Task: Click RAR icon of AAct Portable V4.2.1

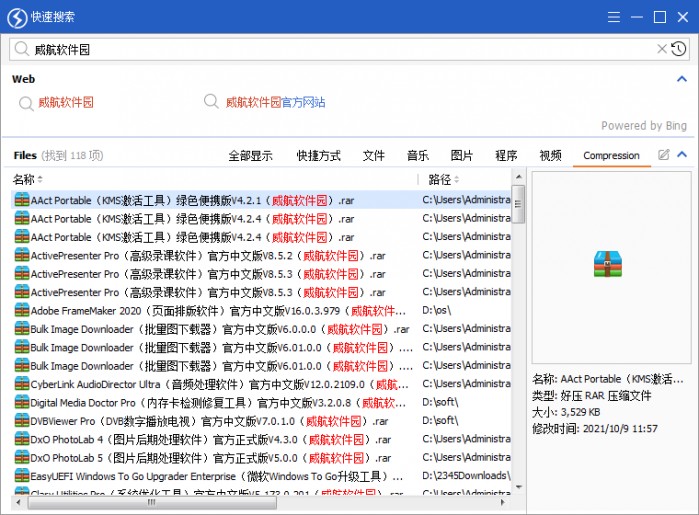Action: point(22,200)
